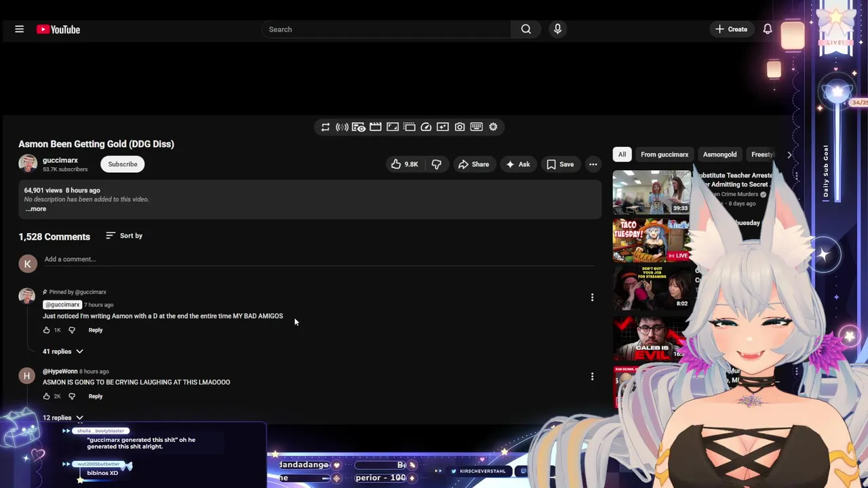Open video filters sparkle icon
The height and width of the screenshot is (488, 868).
[443, 127]
